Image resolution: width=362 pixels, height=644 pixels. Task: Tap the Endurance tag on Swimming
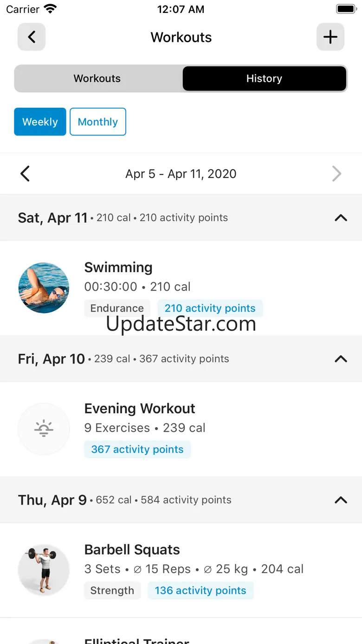point(117,308)
